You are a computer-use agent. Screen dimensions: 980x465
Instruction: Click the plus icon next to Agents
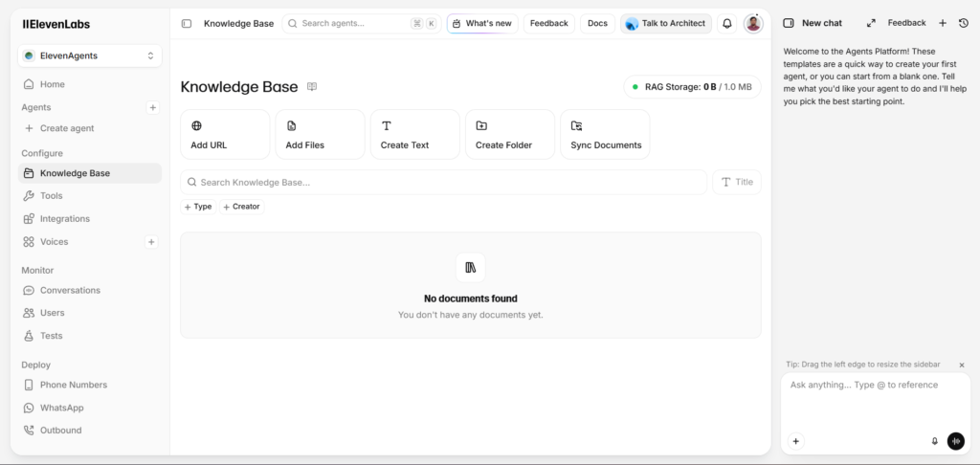[152, 107]
